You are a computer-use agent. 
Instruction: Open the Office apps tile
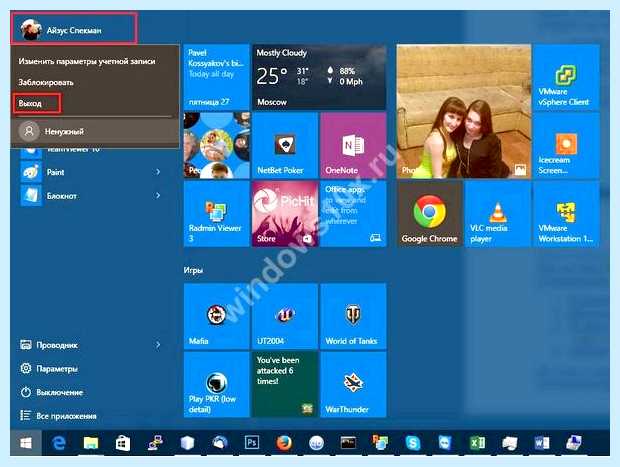pyautogui.click(x=353, y=214)
